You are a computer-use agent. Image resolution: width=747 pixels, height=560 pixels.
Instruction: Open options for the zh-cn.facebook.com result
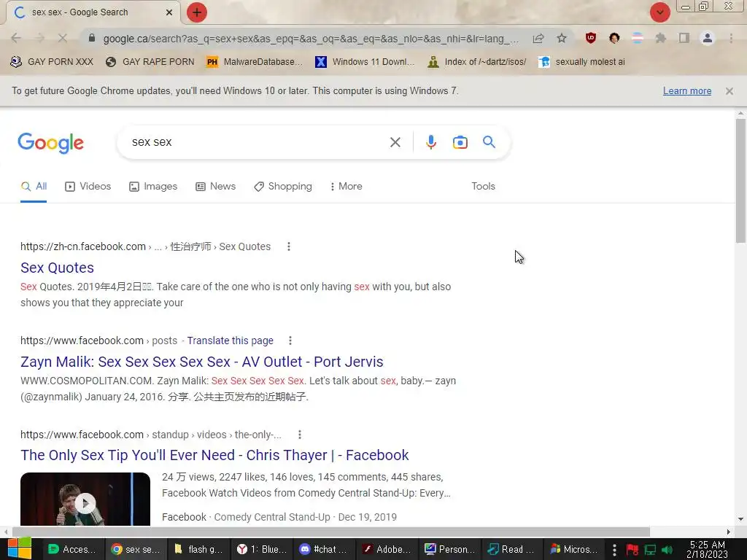click(289, 246)
